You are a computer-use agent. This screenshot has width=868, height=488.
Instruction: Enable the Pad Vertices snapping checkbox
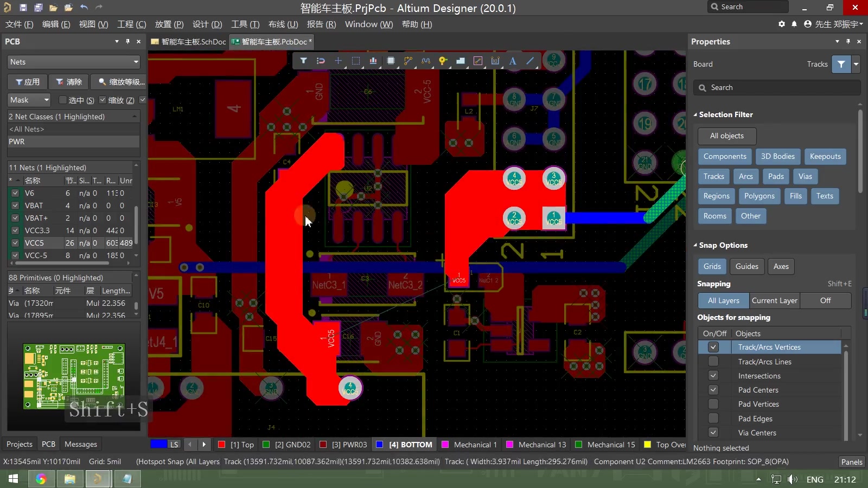point(713,404)
